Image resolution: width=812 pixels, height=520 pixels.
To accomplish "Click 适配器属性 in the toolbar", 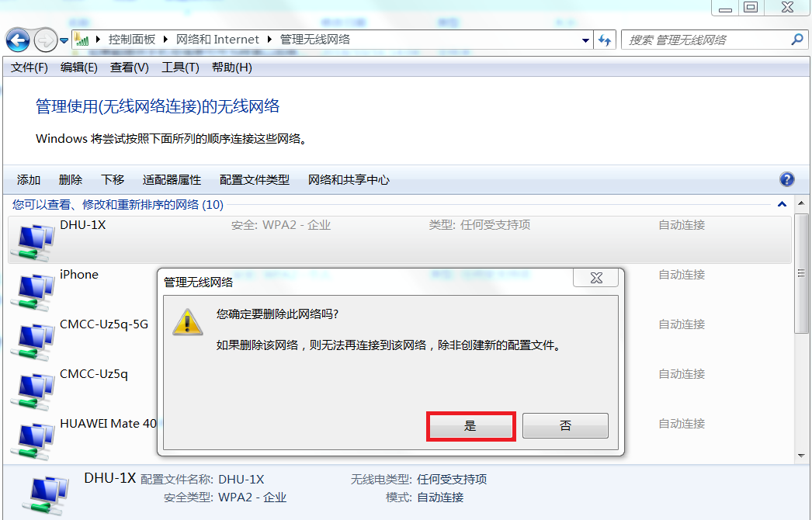I will tap(172, 180).
